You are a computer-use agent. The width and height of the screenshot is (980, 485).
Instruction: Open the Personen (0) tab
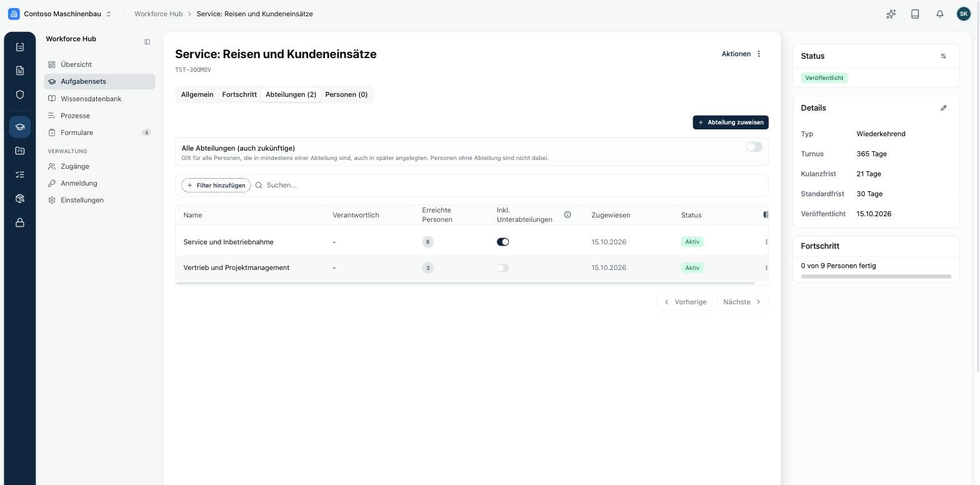pyautogui.click(x=346, y=94)
